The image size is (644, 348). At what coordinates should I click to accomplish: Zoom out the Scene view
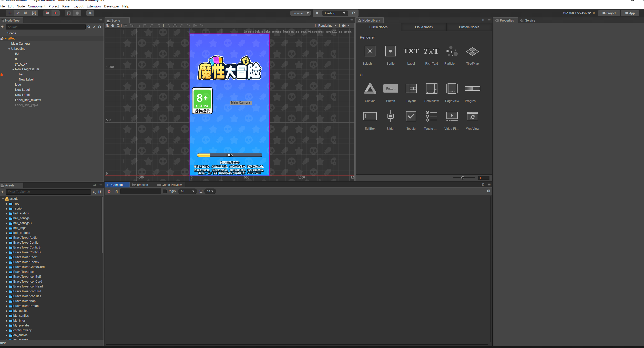tap(113, 26)
